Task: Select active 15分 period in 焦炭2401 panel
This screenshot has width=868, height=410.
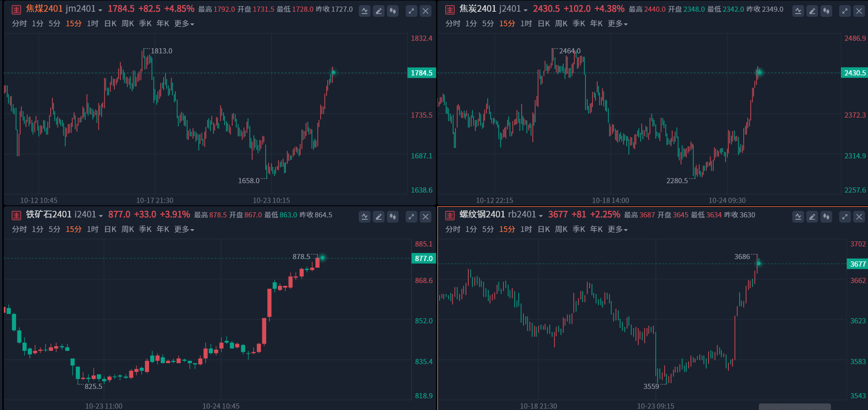Action: click(x=507, y=23)
